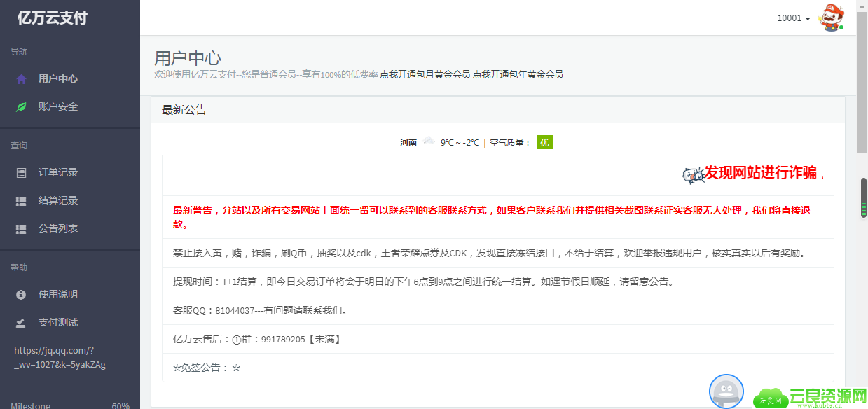This screenshot has width=868, height=409.
Task: Click the 发现网站进行诈骗 scrolling notice
Action: click(x=762, y=173)
